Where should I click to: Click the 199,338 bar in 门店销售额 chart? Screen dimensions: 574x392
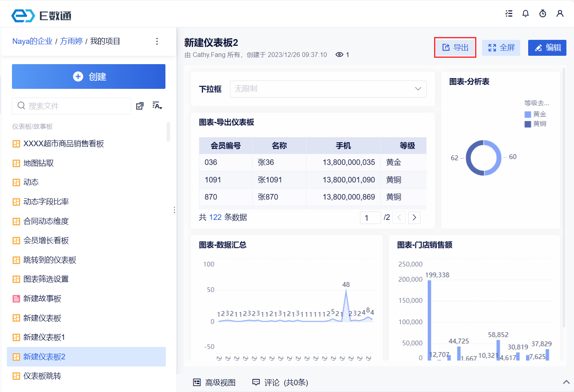point(429,320)
